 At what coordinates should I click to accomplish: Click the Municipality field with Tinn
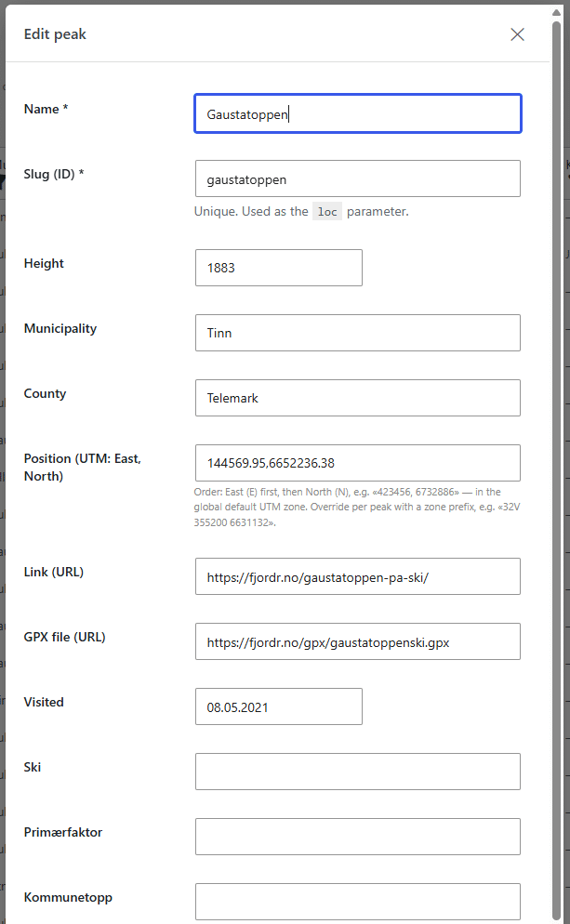pyautogui.click(x=358, y=333)
